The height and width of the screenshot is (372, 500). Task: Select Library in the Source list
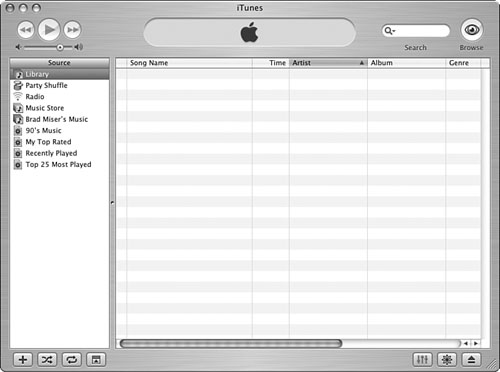[x=60, y=74]
